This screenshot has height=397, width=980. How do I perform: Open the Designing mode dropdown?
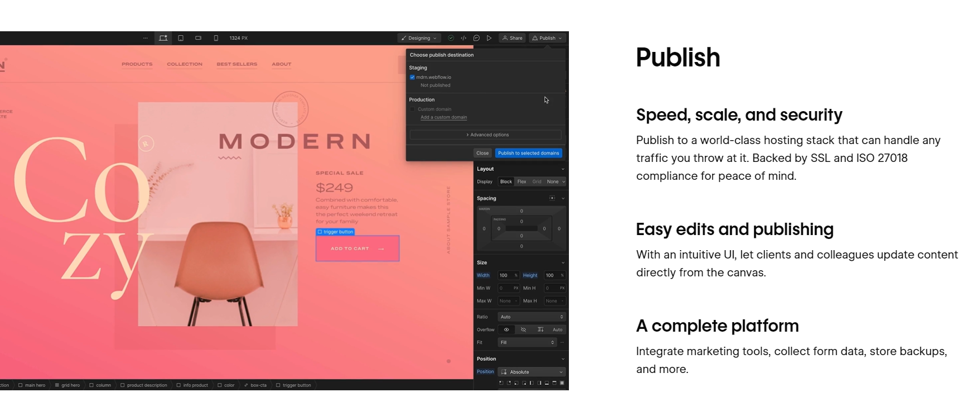point(419,38)
